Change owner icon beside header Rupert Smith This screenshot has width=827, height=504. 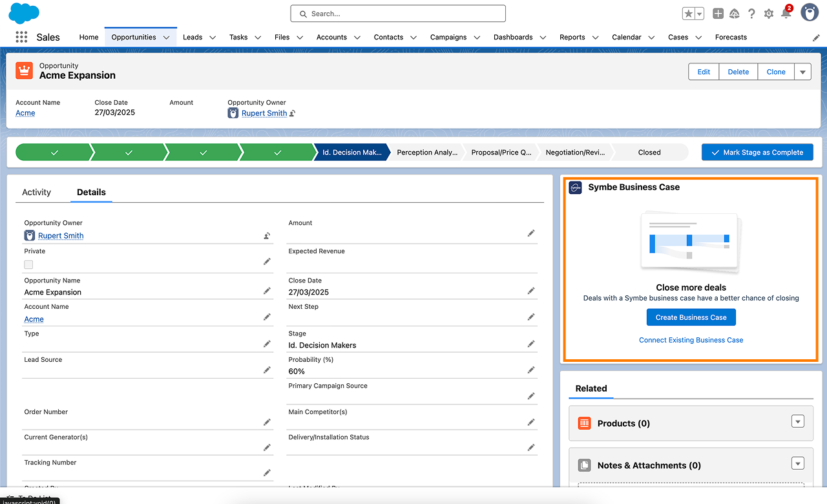(x=293, y=114)
